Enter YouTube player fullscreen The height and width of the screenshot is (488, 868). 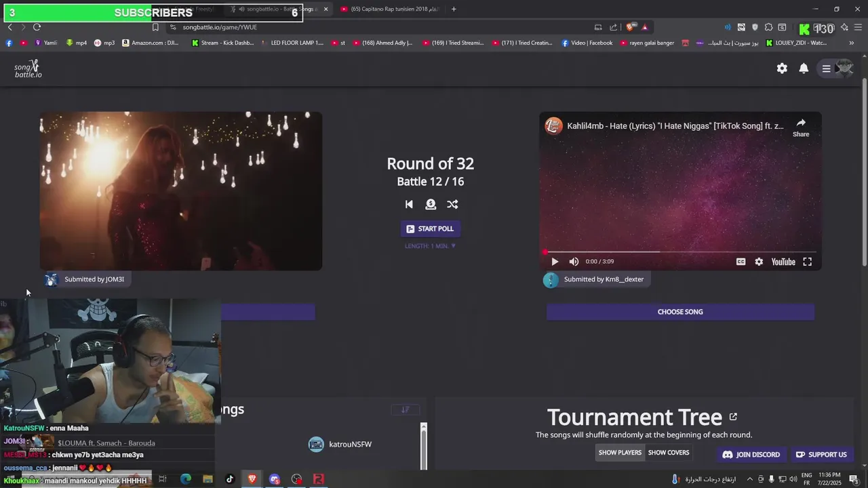click(x=808, y=262)
